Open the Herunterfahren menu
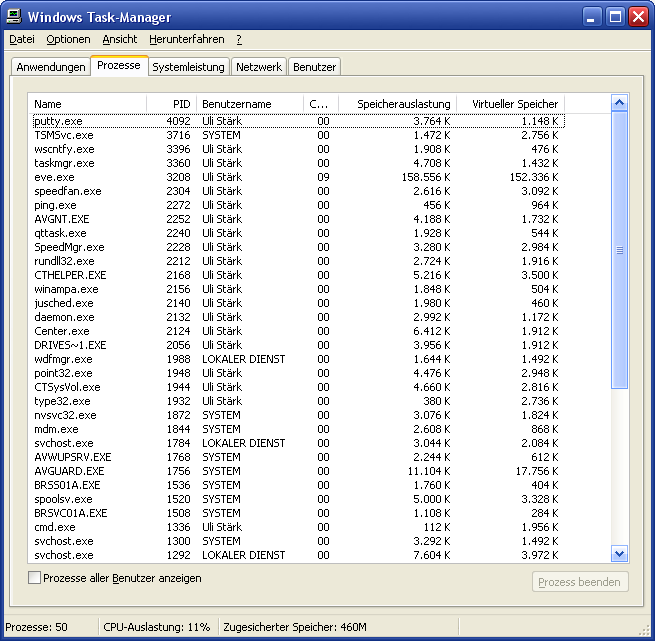 pos(186,39)
